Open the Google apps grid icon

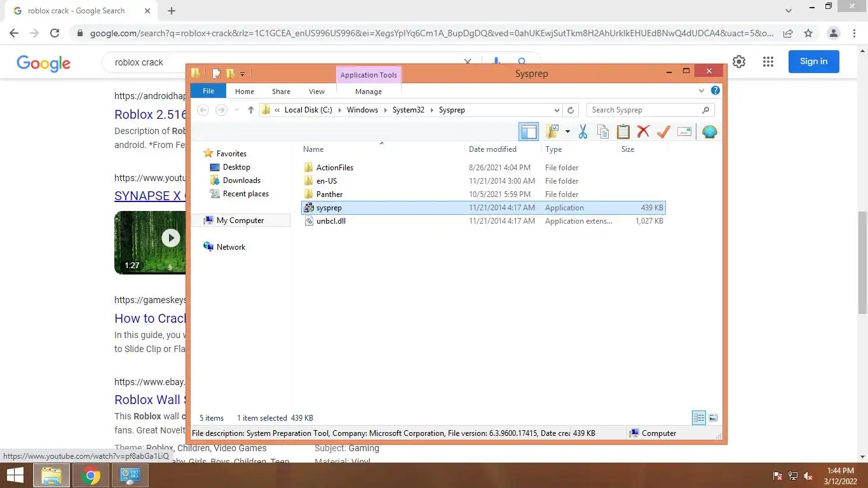(x=768, y=62)
